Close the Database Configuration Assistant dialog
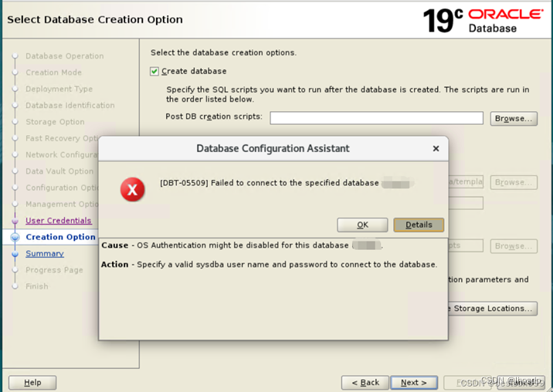The image size is (553, 392). pyautogui.click(x=436, y=148)
